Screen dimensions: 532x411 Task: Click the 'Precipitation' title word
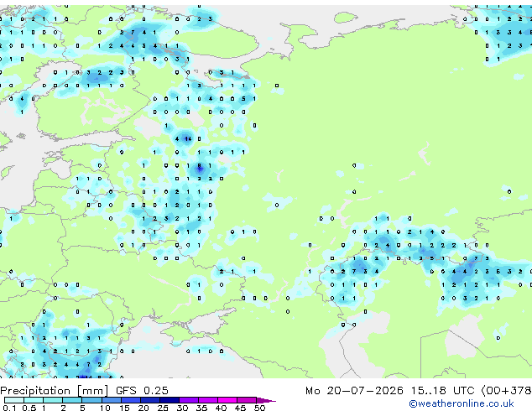pyautogui.click(x=35, y=391)
